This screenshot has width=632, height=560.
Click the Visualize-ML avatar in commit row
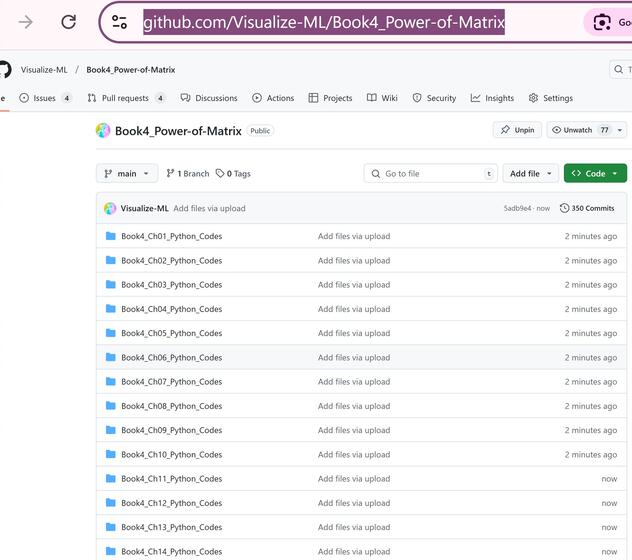pyautogui.click(x=110, y=208)
